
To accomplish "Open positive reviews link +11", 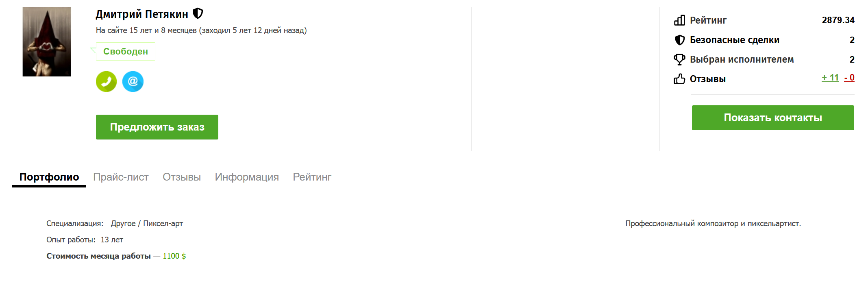I will coord(830,78).
